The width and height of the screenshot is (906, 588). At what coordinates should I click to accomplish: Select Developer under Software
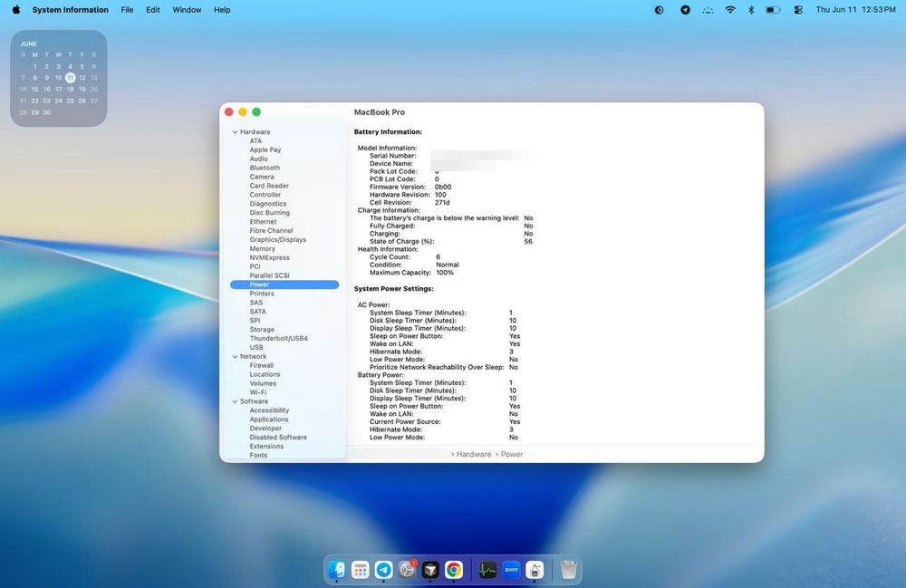265,429
